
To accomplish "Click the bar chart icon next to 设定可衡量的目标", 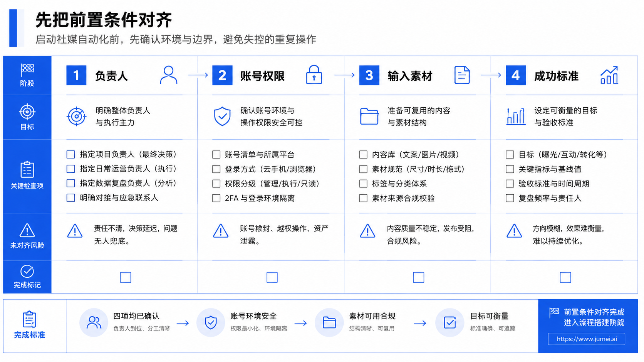I will pyautogui.click(x=516, y=116).
